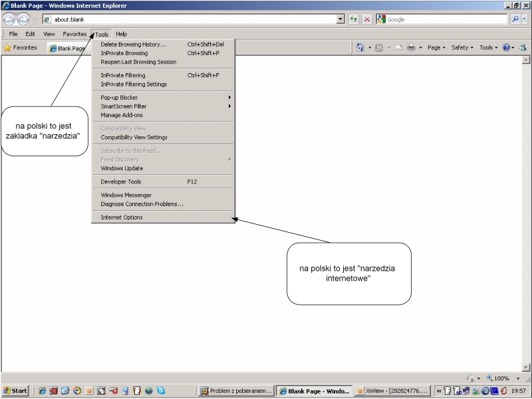Click the Forward navigation arrow
The image size is (532, 399).
click(x=23, y=19)
